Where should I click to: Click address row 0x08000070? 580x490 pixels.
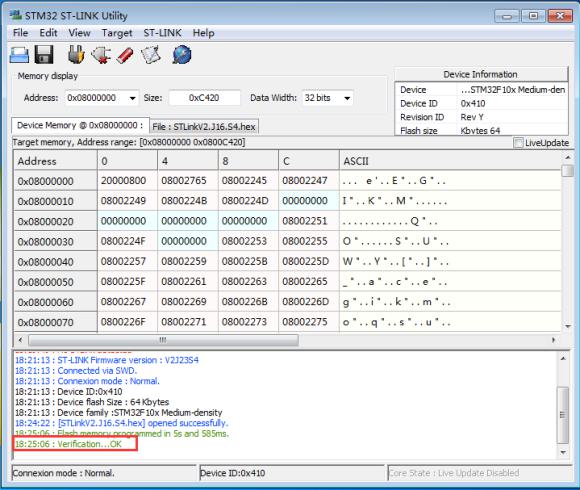pyautogui.click(x=55, y=322)
